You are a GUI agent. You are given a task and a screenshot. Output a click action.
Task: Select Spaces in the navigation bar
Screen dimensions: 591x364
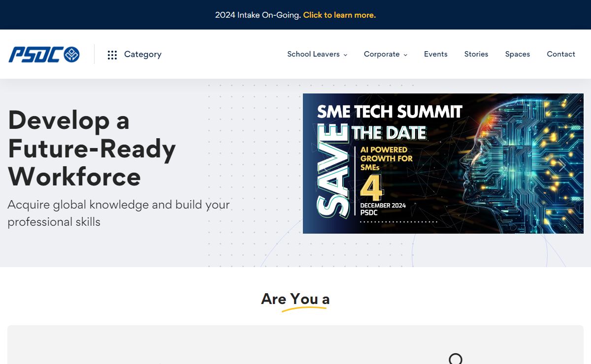pyautogui.click(x=518, y=54)
